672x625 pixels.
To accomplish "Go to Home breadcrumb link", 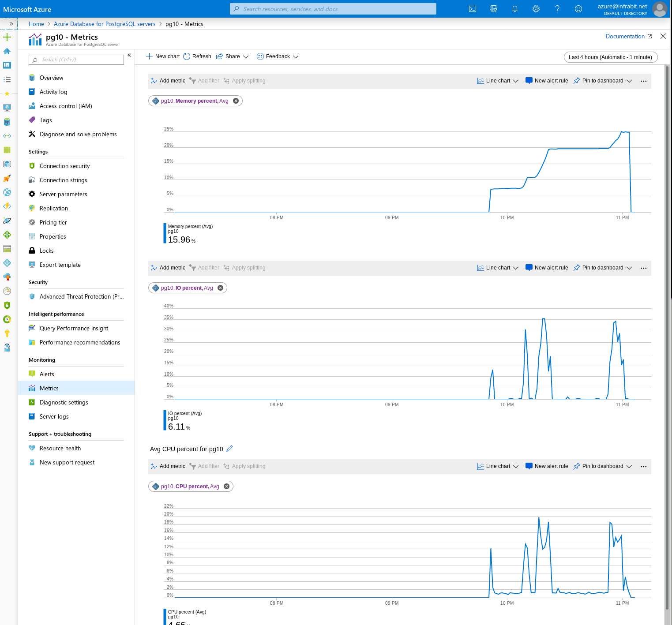I will pos(36,24).
